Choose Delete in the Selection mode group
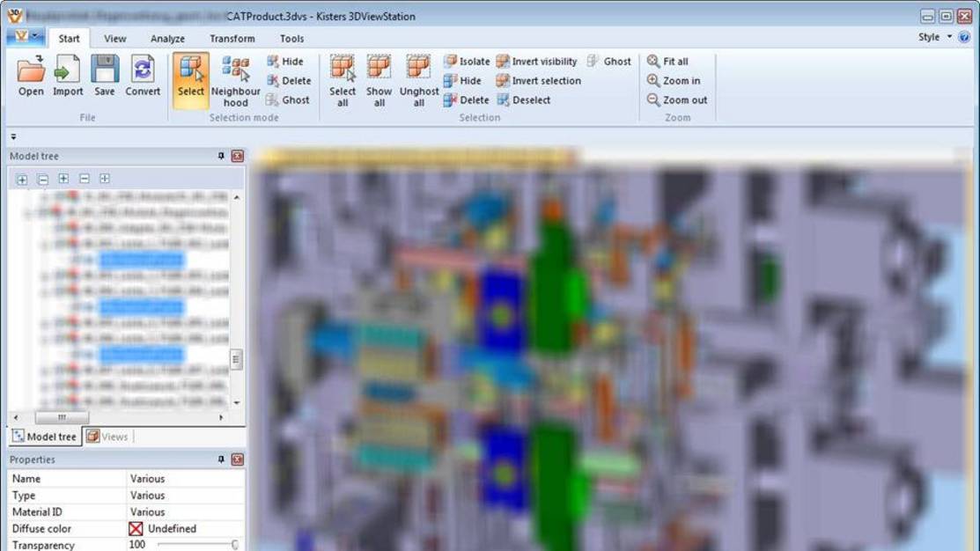This screenshot has height=551, width=980. (289, 81)
